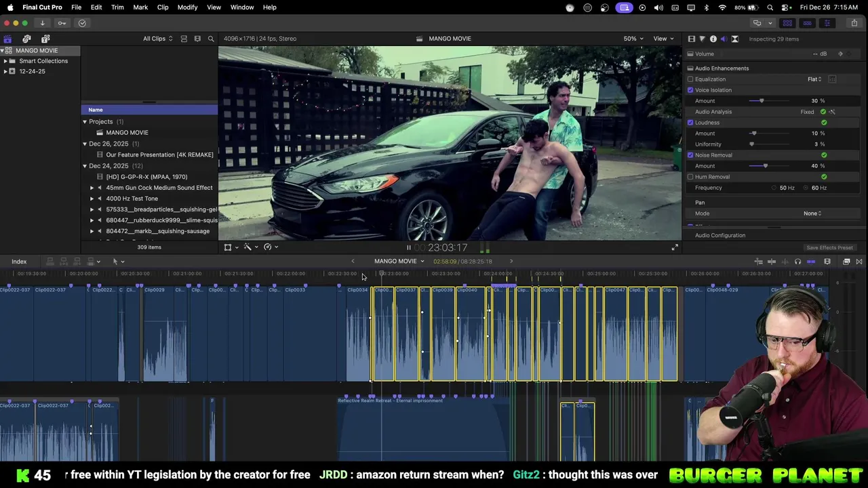Toggle the browser show/hide button
868x488 pixels.
pos(787,23)
